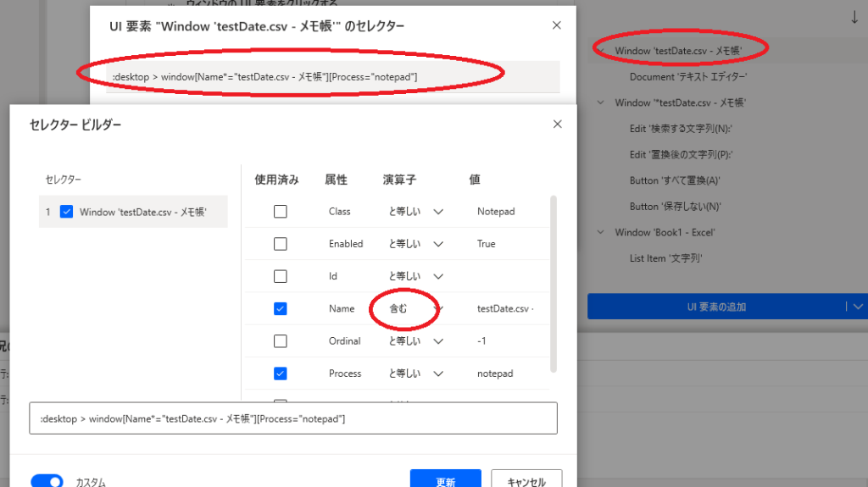Uncheck the Process attribute checkbox
The height and width of the screenshot is (487, 868).
(280, 374)
